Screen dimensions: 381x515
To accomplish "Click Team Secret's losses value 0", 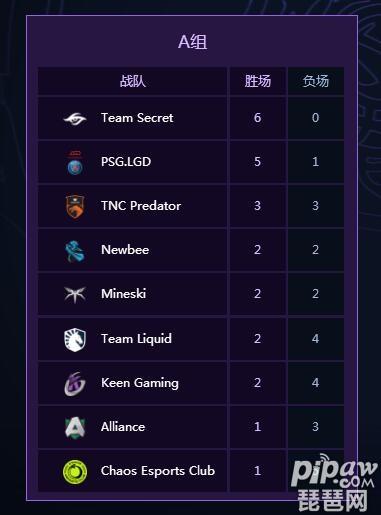I will pos(315,118).
